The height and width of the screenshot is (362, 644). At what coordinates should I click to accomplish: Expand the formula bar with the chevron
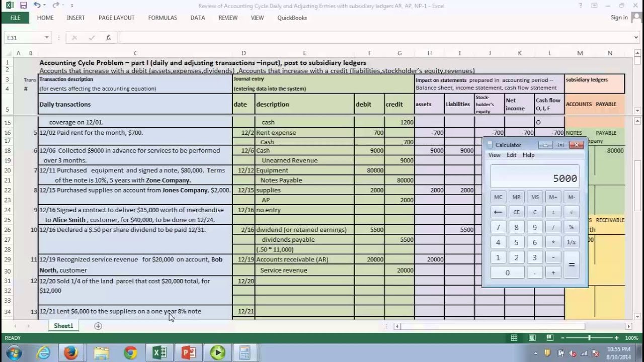click(x=636, y=38)
